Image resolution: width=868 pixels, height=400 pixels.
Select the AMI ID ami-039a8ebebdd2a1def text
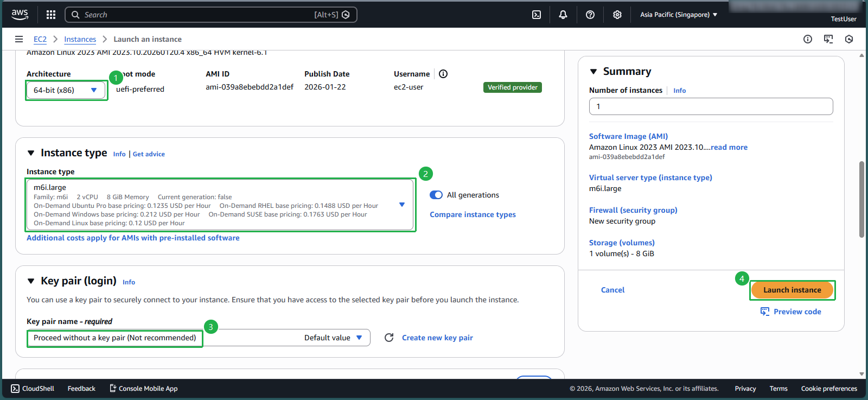point(250,87)
